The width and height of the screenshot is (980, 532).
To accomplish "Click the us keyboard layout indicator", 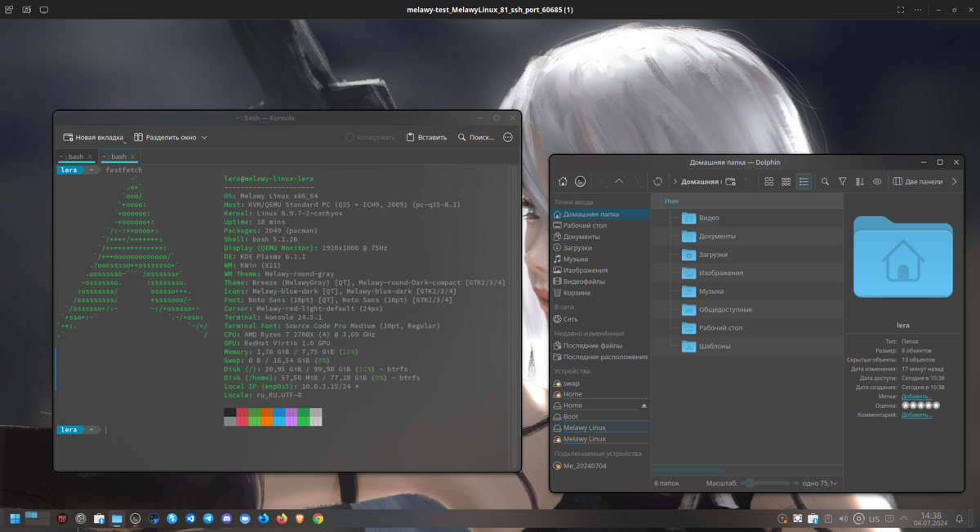I will coord(874,518).
